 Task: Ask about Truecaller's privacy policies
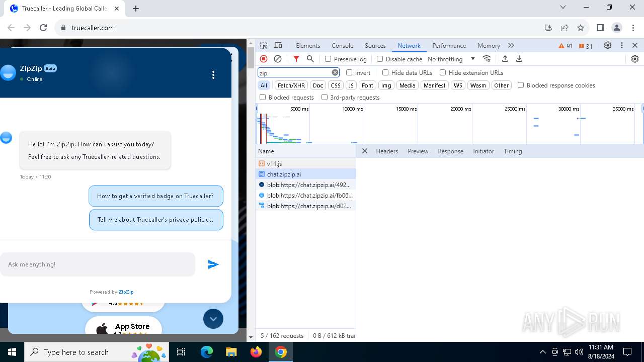[155, 220]
